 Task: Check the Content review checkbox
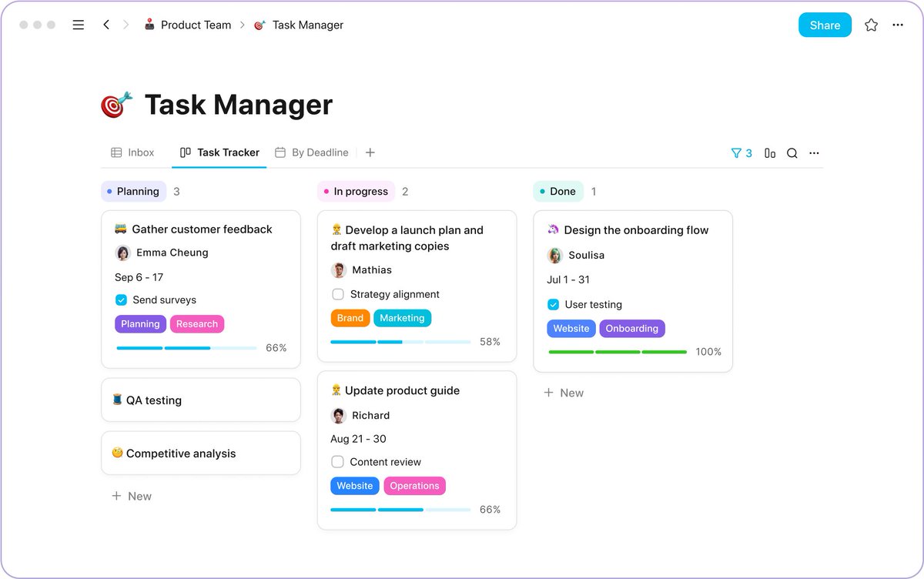[x=338, y=462]
